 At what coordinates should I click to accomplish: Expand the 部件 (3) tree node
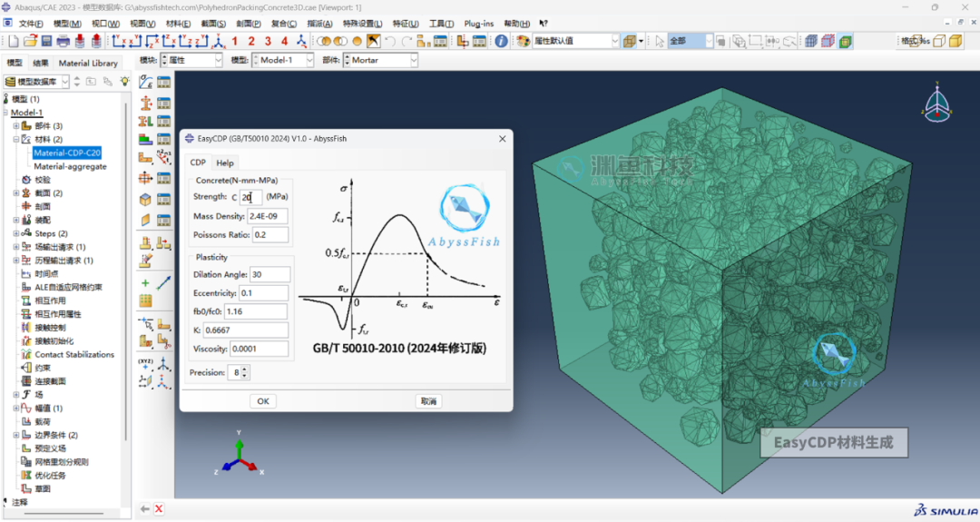coord(16,125)
